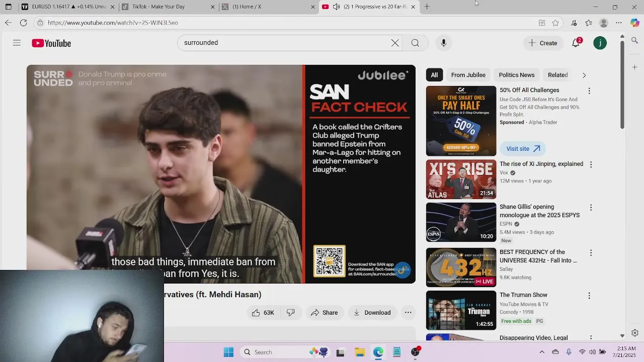
Task: Open a new browser tab
Action: [x=427, y=7]
